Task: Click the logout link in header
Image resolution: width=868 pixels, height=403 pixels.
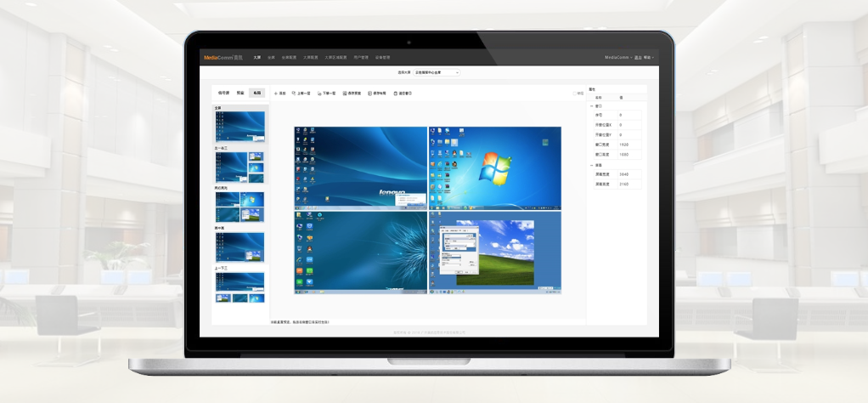Action: point(638,57)
